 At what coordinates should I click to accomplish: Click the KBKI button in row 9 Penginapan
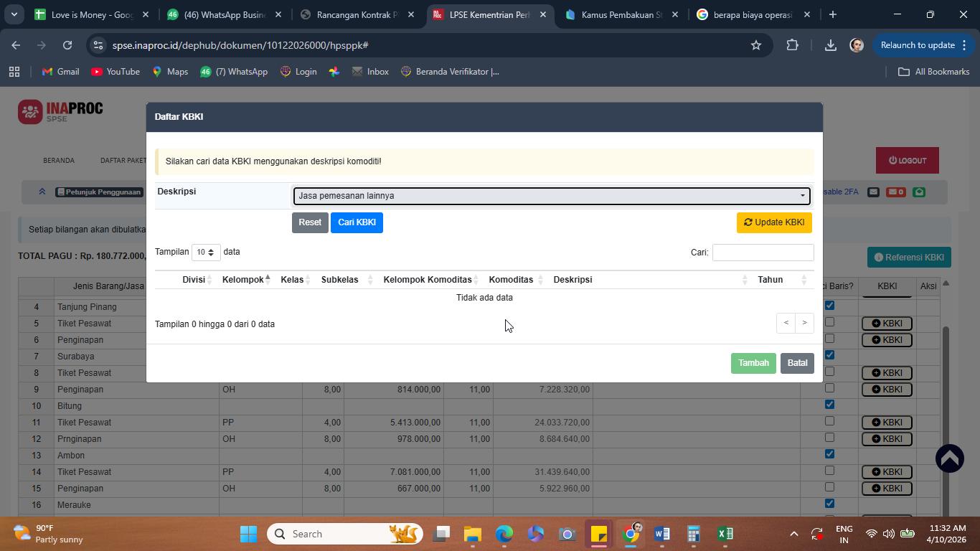(x=887, y=390)
